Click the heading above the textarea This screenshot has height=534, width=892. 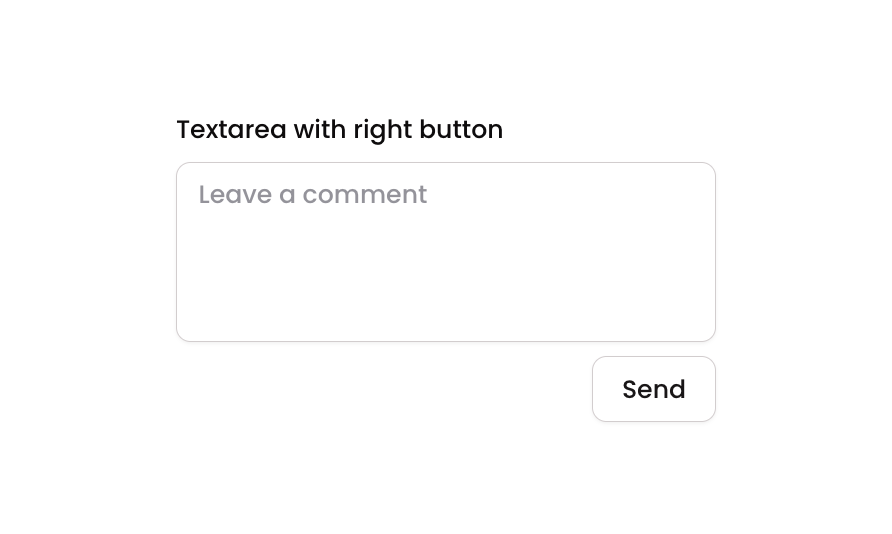click(x=339, y=130)
